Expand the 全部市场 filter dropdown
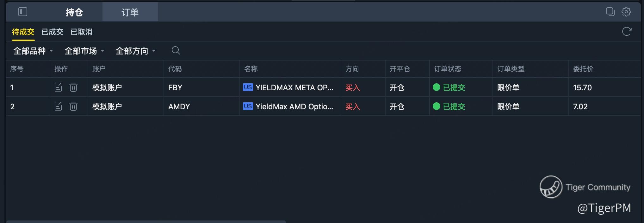 84,51
